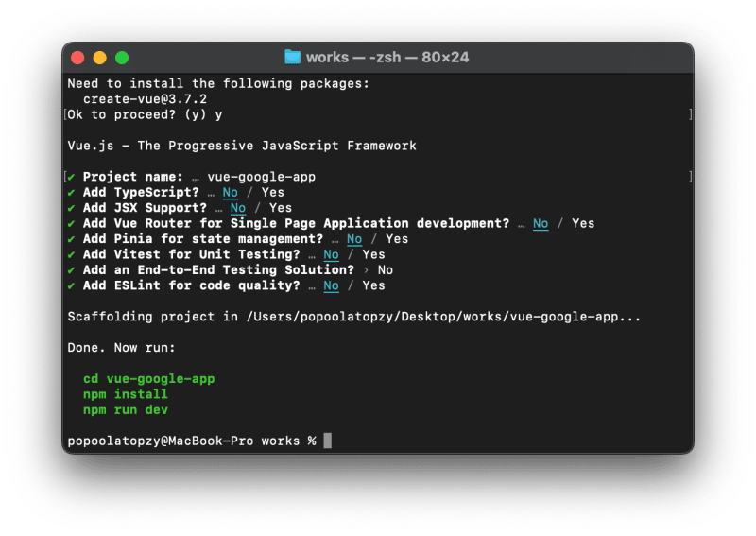The width and height of the screenshot is (756, 536).
Task: Click the blue folder icon in title bar
Action: pos(292,57)
